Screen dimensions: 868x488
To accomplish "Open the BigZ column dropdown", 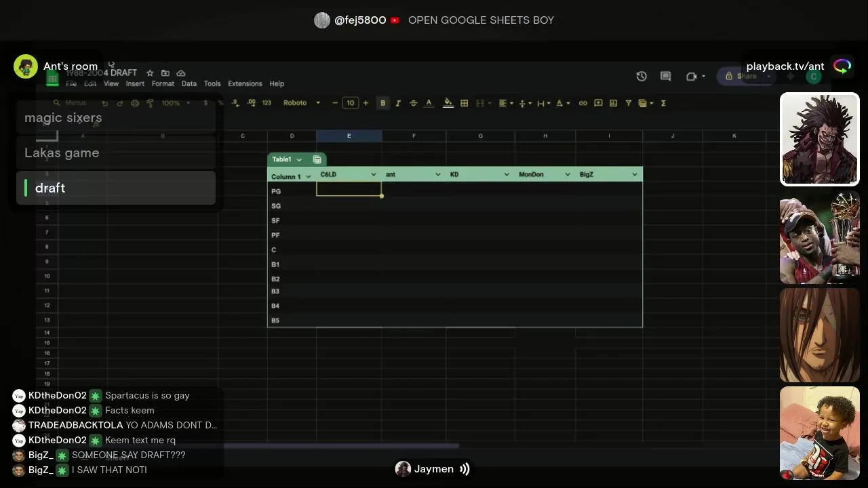I will click(635, 175).
